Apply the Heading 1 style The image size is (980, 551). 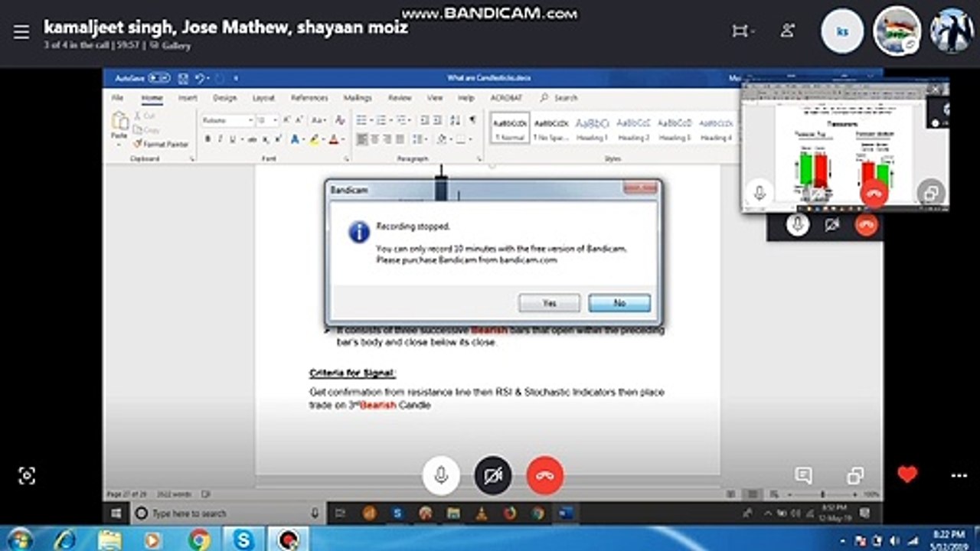click(592, 127)
